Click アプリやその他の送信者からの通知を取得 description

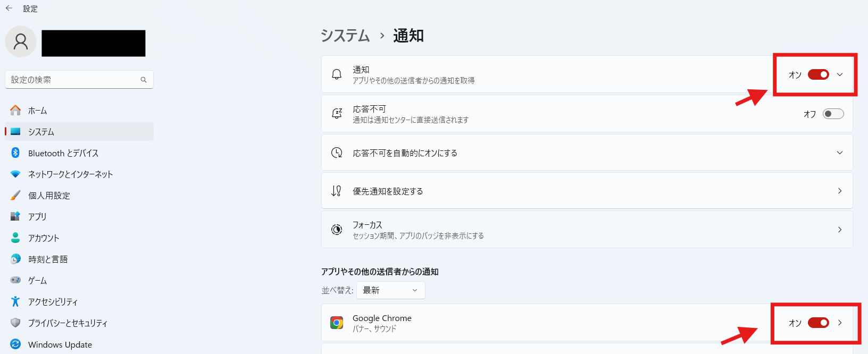pos(413,81)
